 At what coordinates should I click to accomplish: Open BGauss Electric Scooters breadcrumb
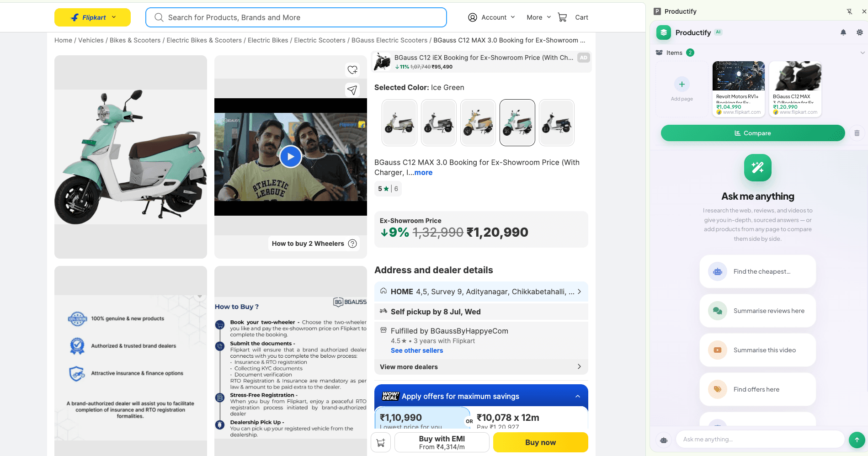coord(389,40)
